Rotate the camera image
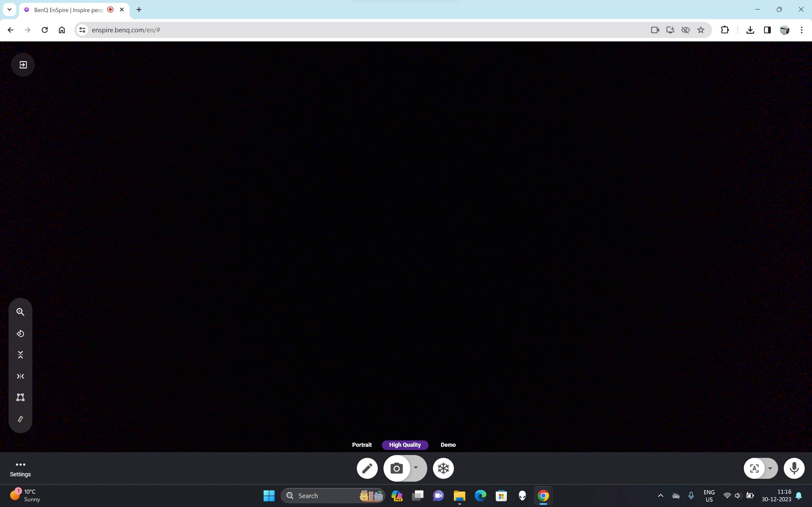Viewport: 812px width, 507px height. tap(21, 334)
